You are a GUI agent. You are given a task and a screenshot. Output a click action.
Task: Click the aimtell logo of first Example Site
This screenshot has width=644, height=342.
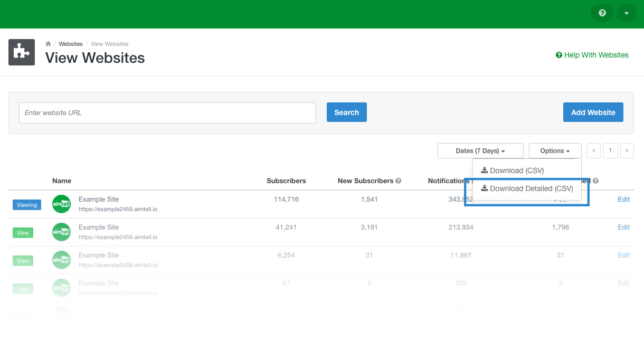[x=61, y=204]
